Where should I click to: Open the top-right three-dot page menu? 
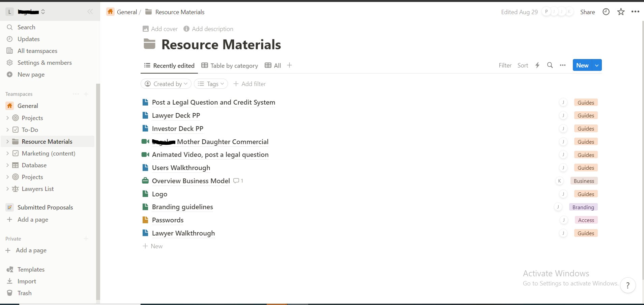[635, 12]
